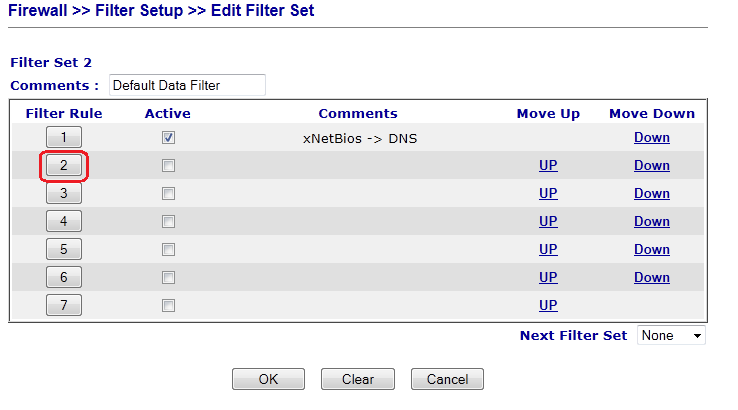Edit the filter set Comments field

pyautogui.click(x=187, y=86)
